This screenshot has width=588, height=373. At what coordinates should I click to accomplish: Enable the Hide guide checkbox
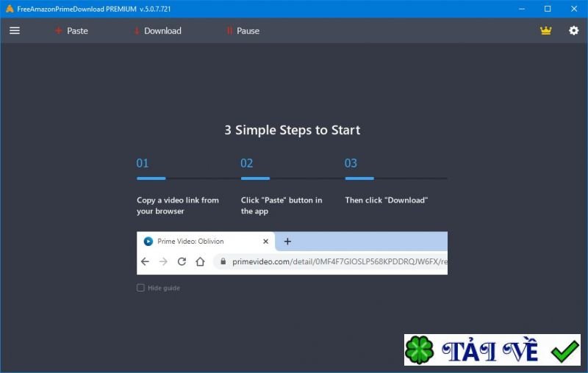(x=140, y=288)
